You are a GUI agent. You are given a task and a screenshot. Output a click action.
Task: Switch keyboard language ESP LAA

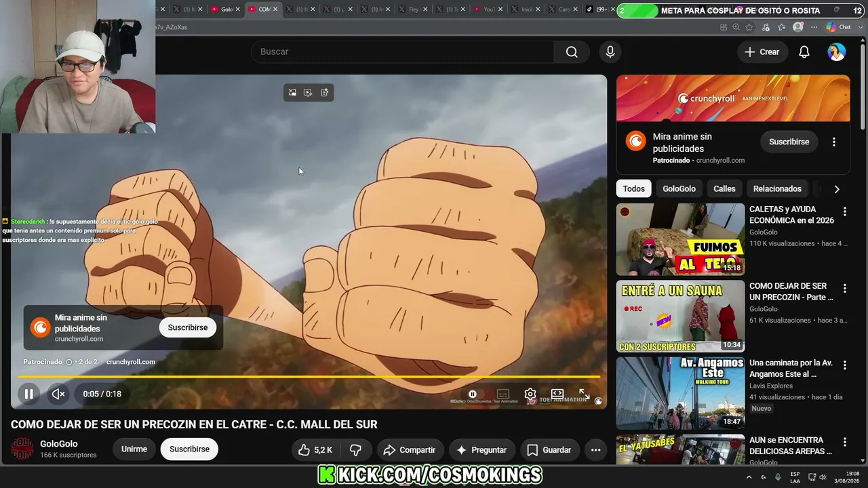click(795, 477)
